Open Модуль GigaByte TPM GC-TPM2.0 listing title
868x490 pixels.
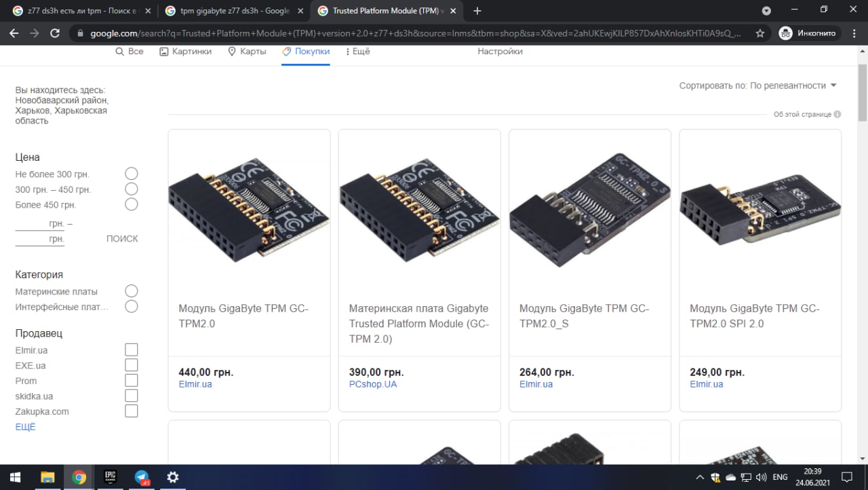point(243,316)
